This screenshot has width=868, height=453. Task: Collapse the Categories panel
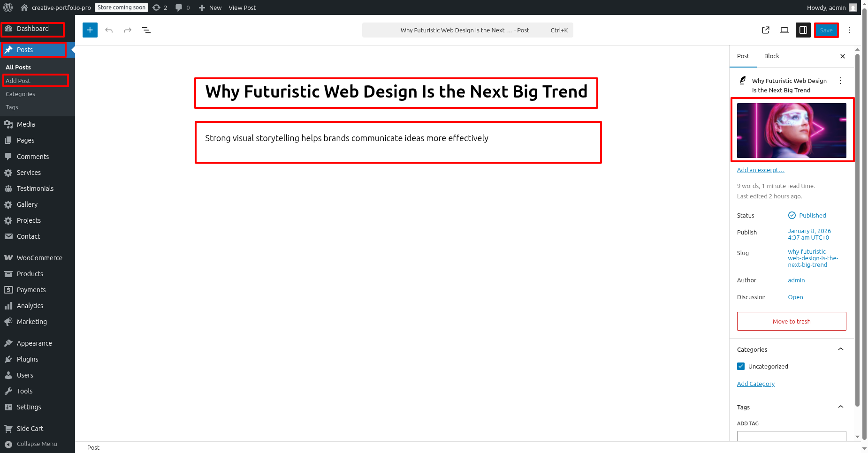pyautogui.click(x=841, y=349)
